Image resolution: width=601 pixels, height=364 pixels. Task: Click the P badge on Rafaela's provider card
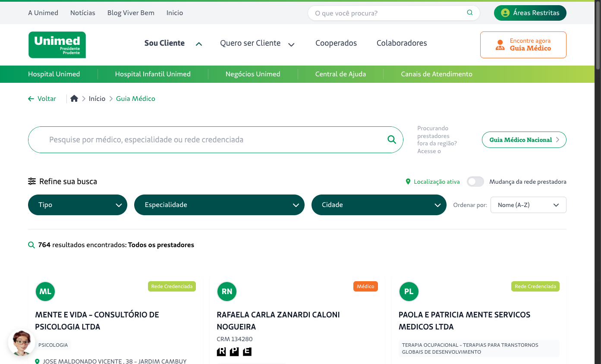coord(234,351)
